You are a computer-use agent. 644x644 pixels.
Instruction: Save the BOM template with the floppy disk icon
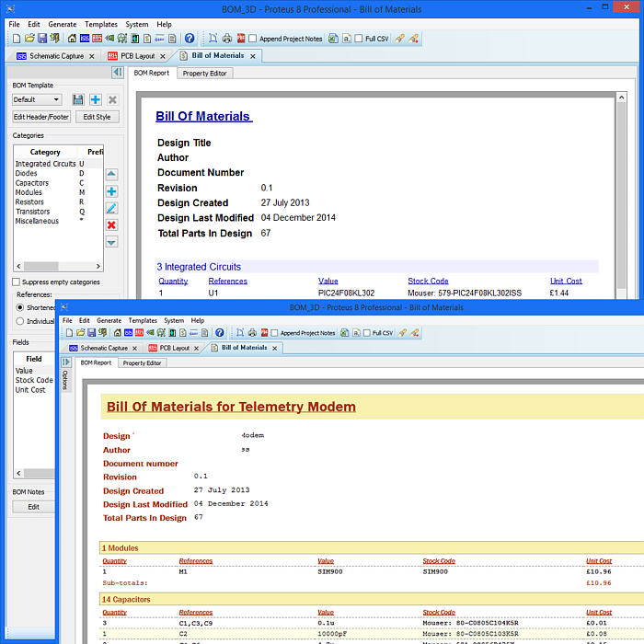tap(78, 99)
